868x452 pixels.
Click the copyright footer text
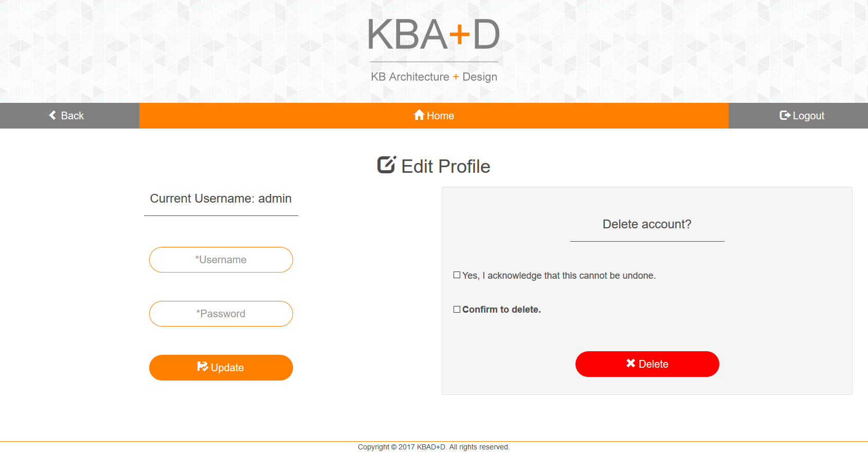click(x=434, y=447)
